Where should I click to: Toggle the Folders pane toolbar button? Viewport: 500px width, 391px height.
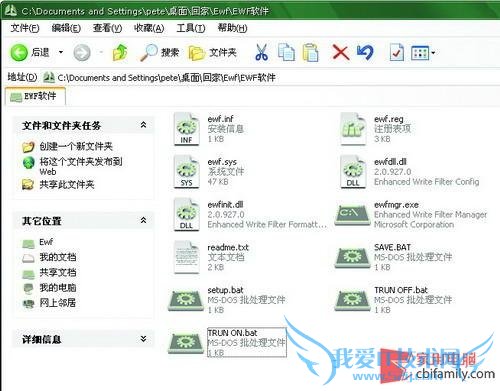pos(213,53)
